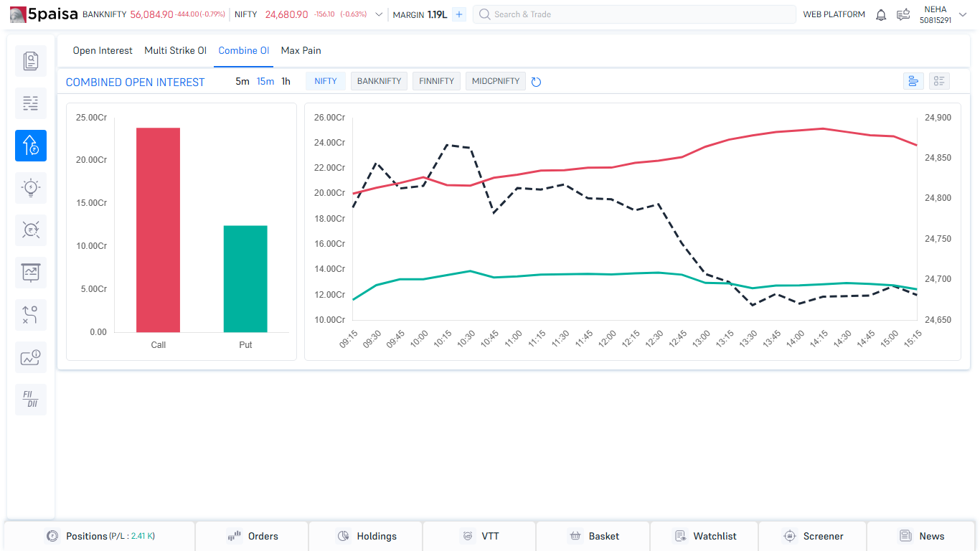The width and height of the screenshot is (980, 551).
Task: Open the option chain list sidebar icon
Action: [x=31, y=103]
